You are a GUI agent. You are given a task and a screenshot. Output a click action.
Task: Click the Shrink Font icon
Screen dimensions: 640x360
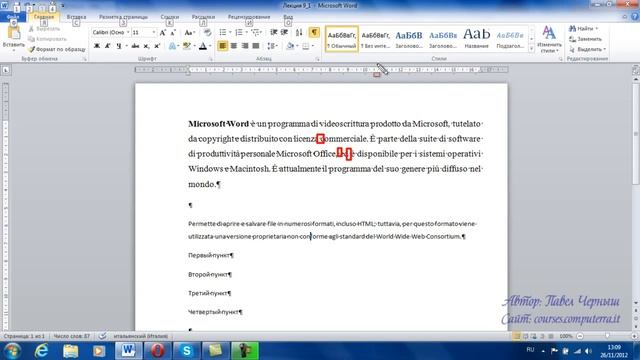(173, 33)
